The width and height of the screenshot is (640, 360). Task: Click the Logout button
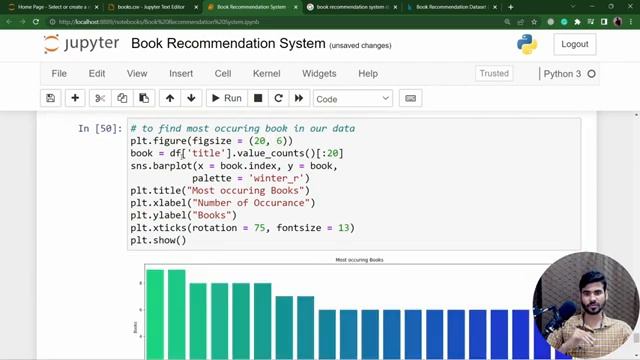(x=575, y=44)
